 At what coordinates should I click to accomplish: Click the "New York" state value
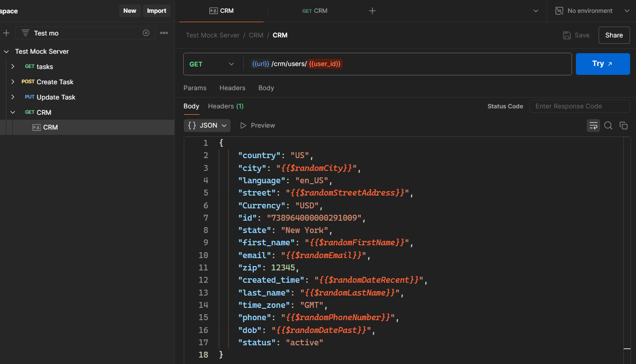[304, 230]
